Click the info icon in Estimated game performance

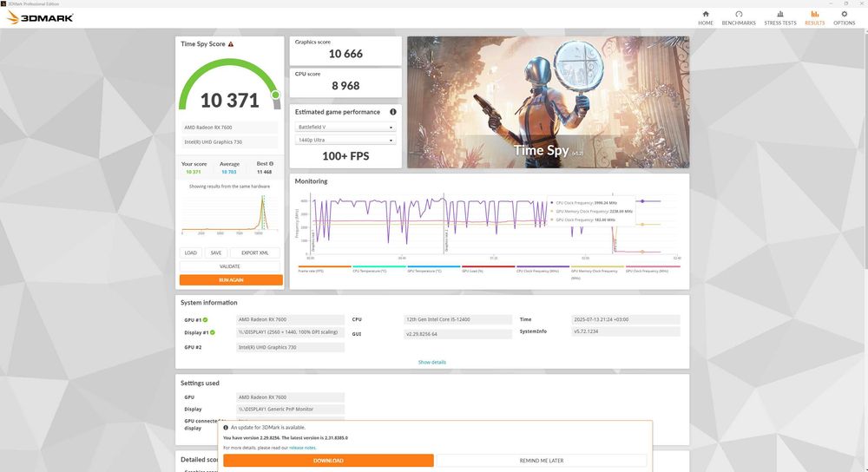click(392, 112)
